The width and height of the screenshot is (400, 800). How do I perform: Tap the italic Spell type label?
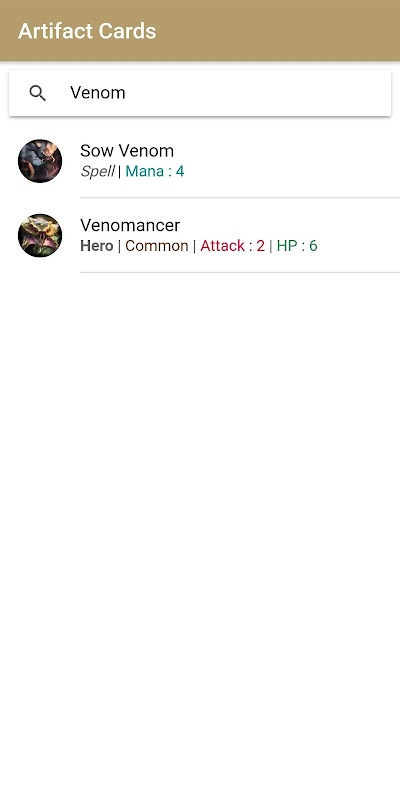(97, 171)
